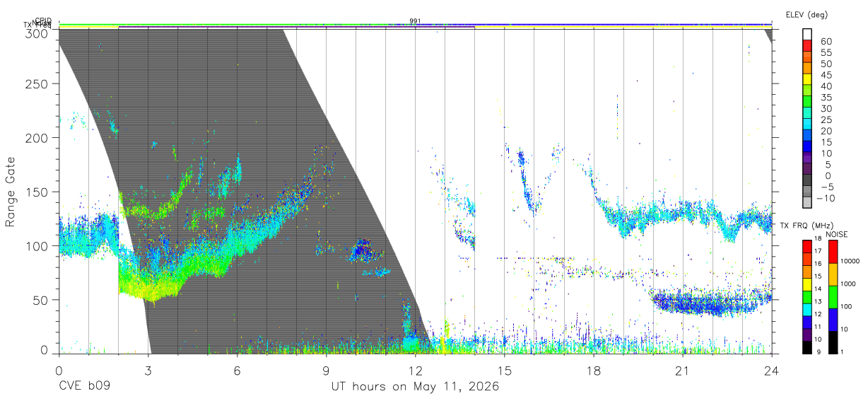Select the '3' UT hour tick label
The image size is (868, 401).
[x=148, y=370]
